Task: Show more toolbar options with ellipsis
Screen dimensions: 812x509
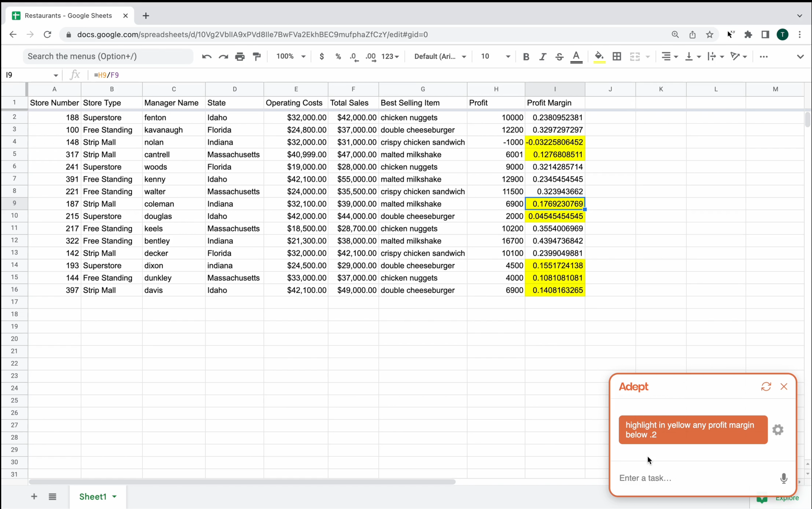Action: (764, 57)
